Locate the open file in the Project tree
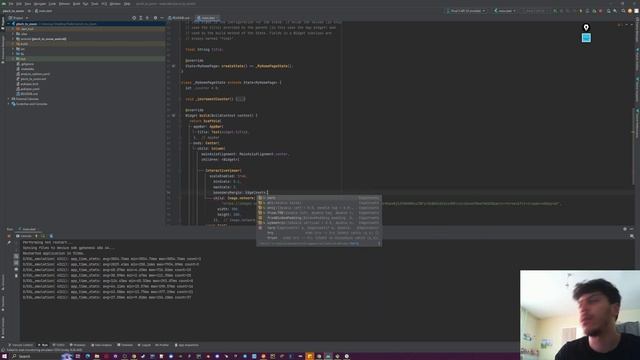Screen dimensions: 640x360 (134, 18)
